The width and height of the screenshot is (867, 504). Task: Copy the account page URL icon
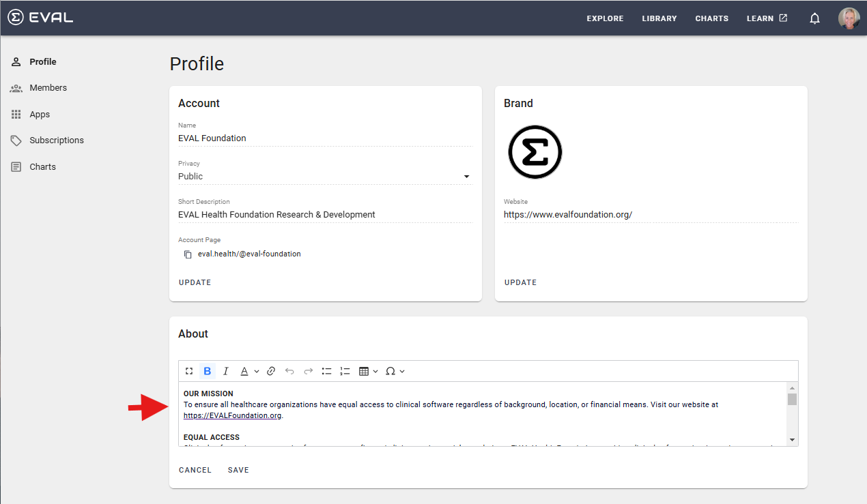point(188,254)
